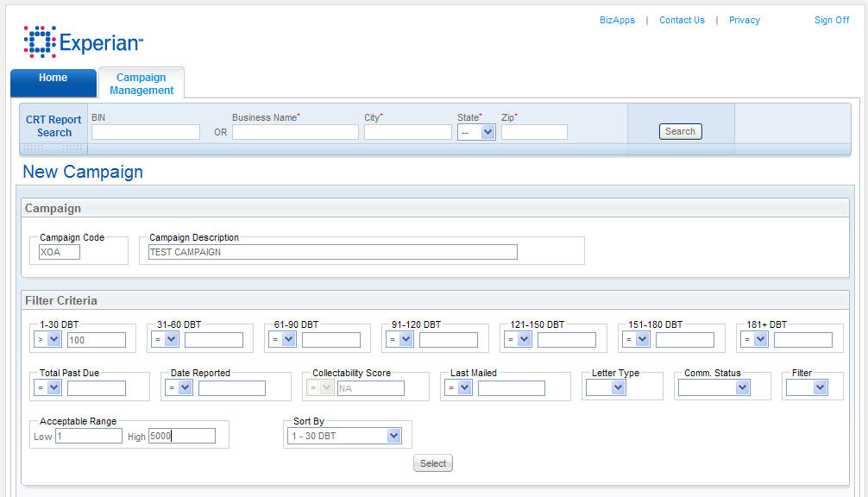This screenshot has height=497, width=868.
Task: Click the New Campaign heading
Action: pyautogui.click(x=83, y=172)
